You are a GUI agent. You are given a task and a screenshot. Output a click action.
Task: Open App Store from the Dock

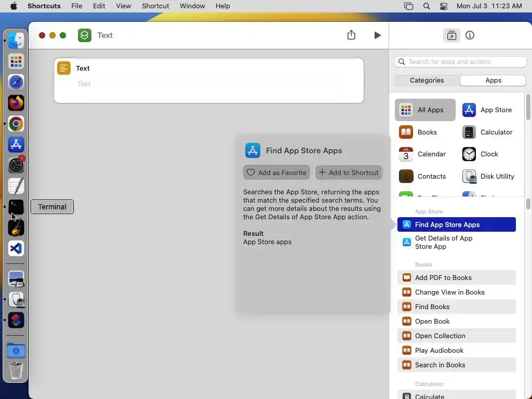(x=16, y=144)
